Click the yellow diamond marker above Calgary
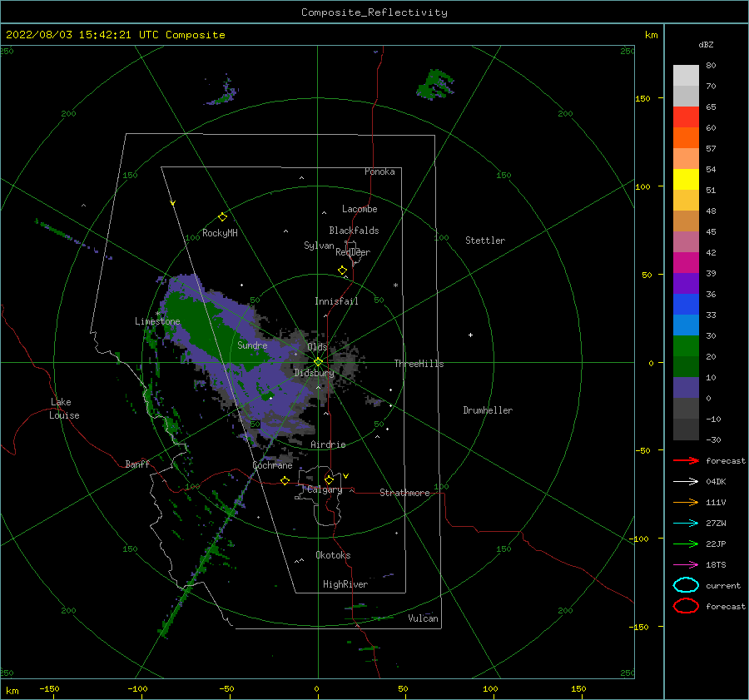Screen dimensions: 749x700 [329, 479]
